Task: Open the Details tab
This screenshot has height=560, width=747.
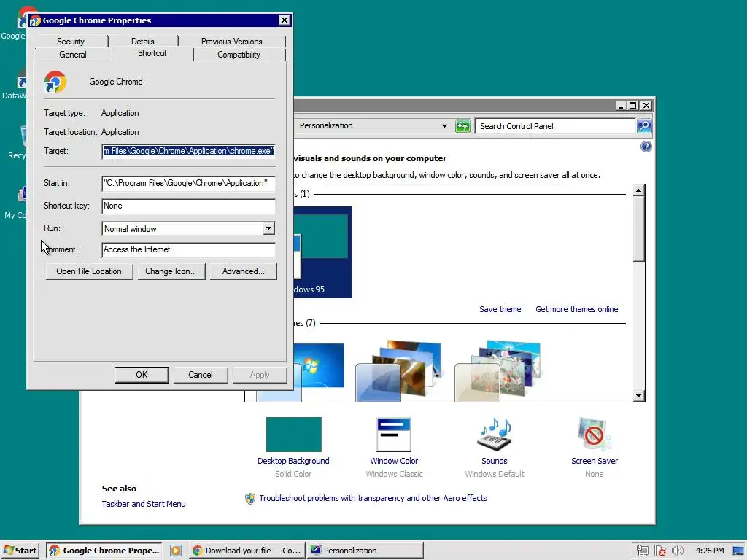Action: [x=142, y=42]
